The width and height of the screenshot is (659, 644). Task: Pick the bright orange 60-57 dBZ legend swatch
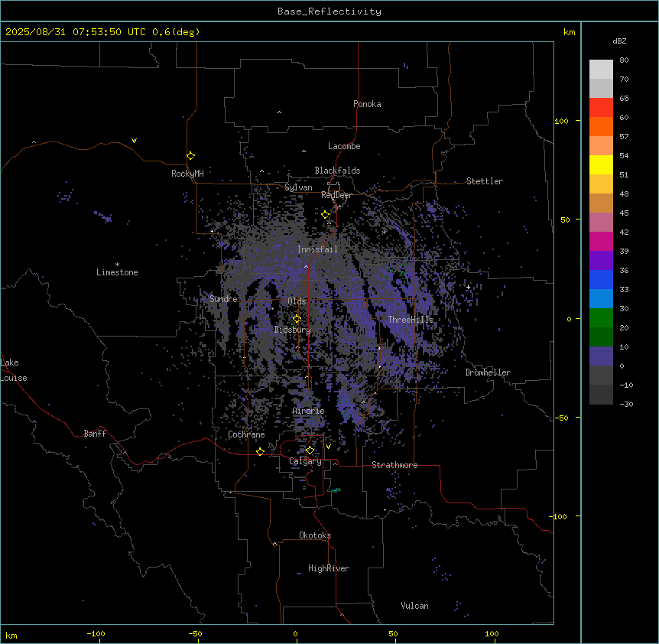(601, 127)
